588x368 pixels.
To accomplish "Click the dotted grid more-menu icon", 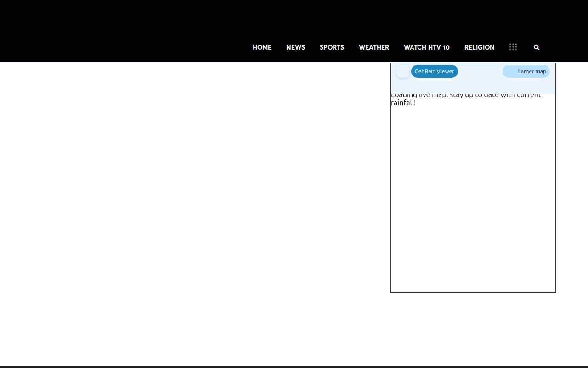I will click(513, 47).
